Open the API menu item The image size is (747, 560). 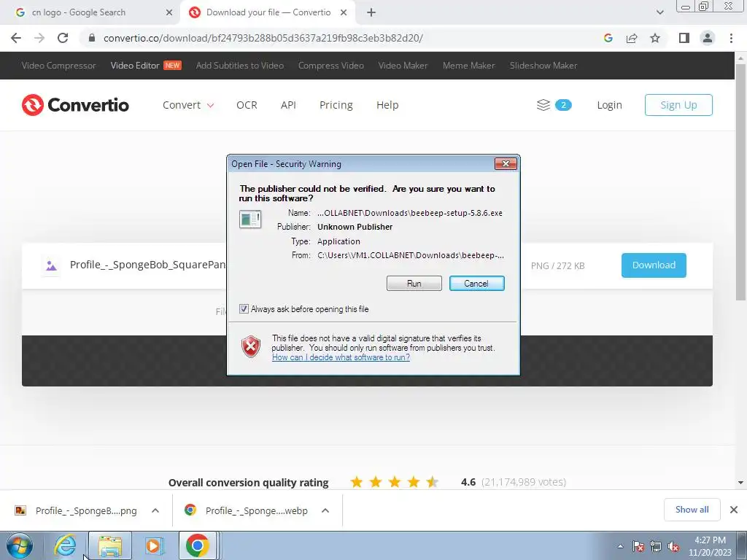pyautogui.click(x=288, y=105)
